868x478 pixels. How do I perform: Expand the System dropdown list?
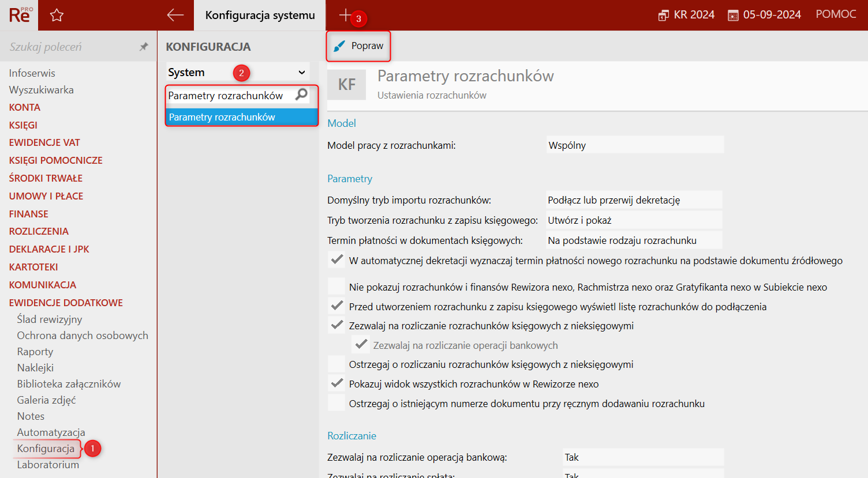[x=238, y=72]
